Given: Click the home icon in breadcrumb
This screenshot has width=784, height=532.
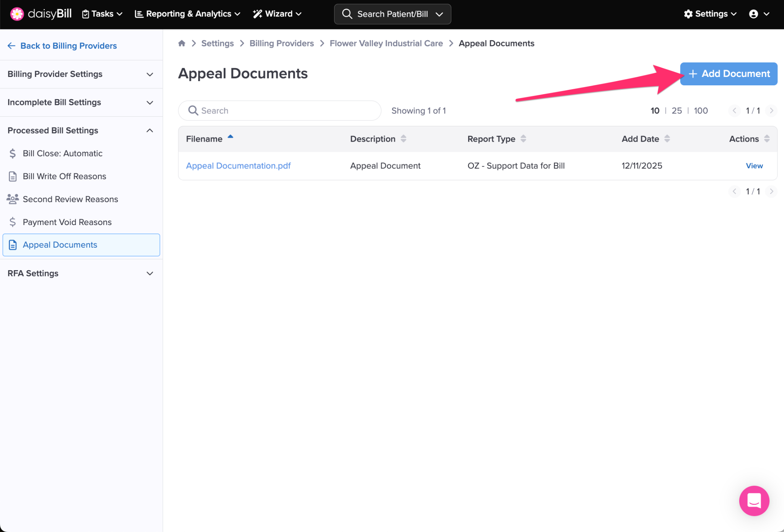Looking at the screenshot, I should 182,43.
